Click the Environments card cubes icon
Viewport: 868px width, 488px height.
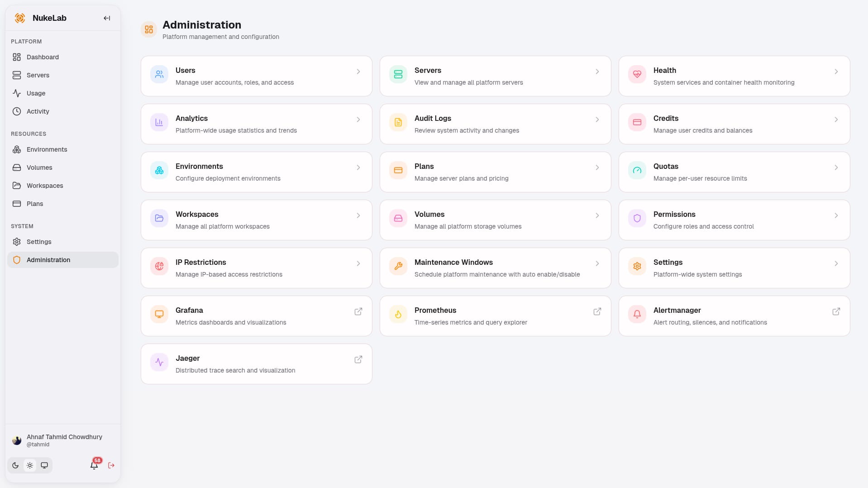tap(159, 170)
